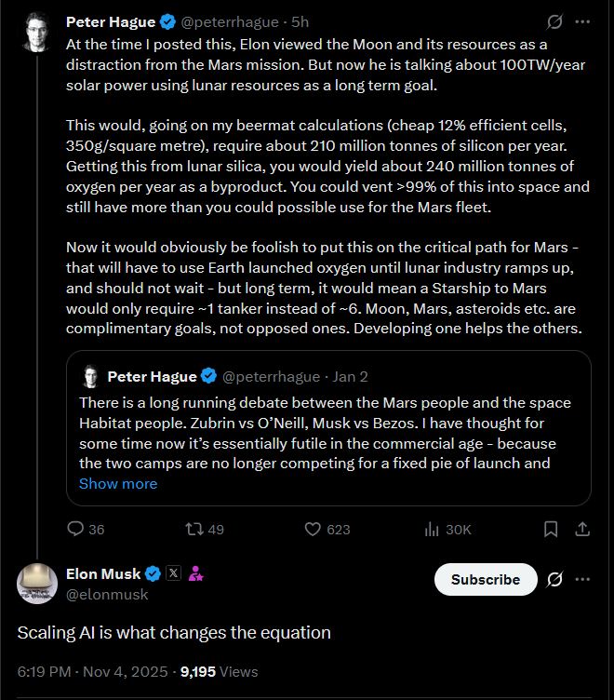
Task: Subscribe to Elon Musk
Action: pos(486,579)
